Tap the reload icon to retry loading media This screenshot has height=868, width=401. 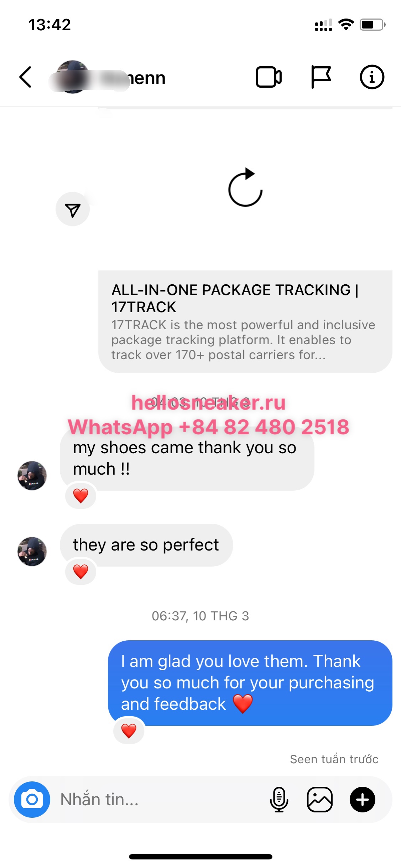click(x=245, y=187)
